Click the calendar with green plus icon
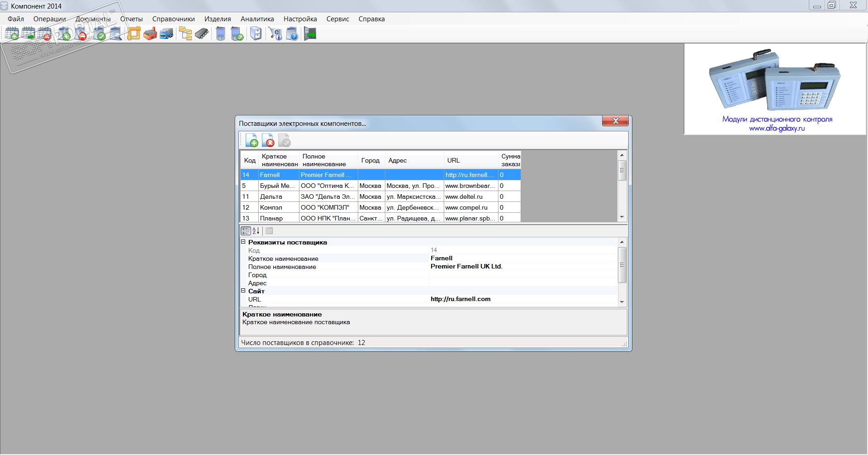 (x=12, y=34)
